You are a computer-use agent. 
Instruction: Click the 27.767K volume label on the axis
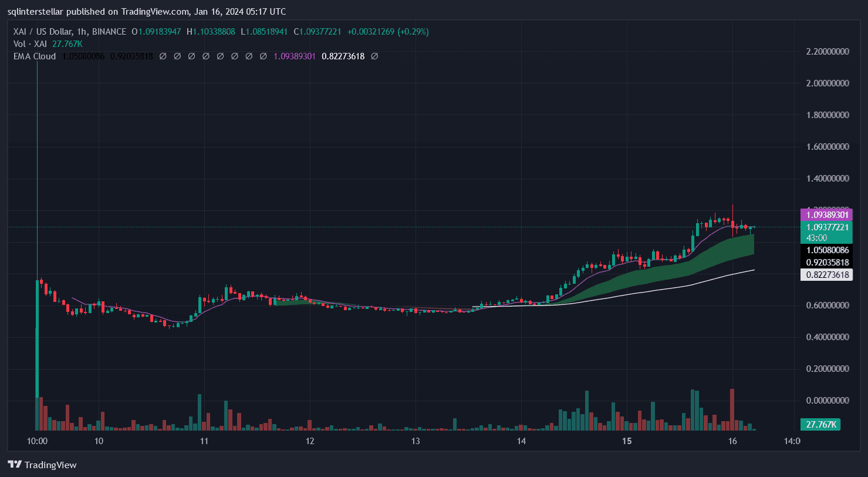pyautogui.click(x=820, y=424)
